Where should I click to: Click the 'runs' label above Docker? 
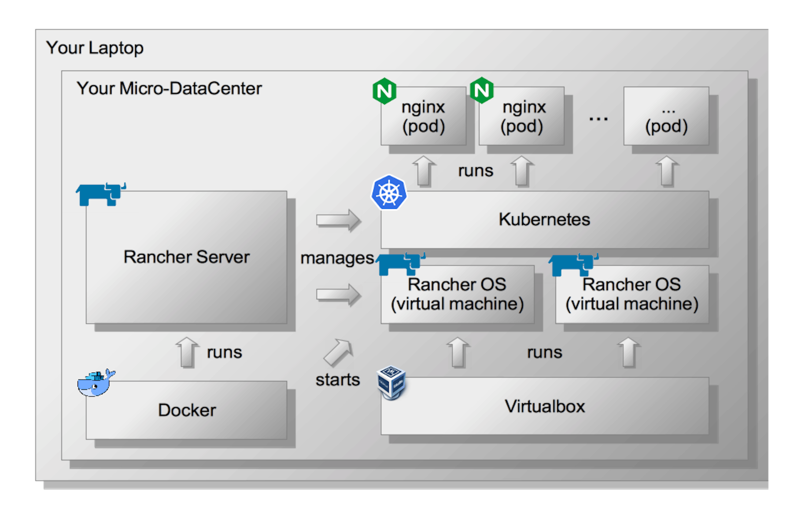(225, 353)
